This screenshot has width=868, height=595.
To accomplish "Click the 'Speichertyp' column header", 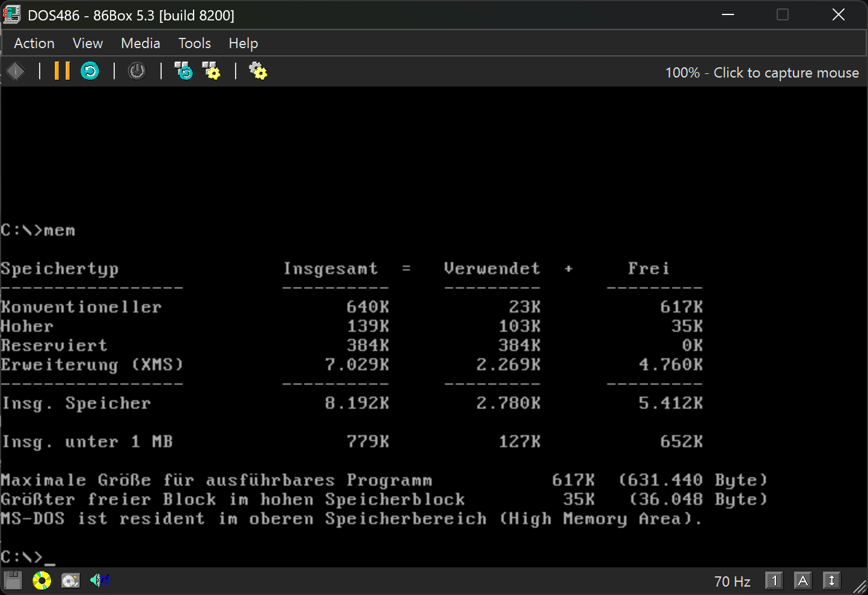I will click(x=60, y=269).
